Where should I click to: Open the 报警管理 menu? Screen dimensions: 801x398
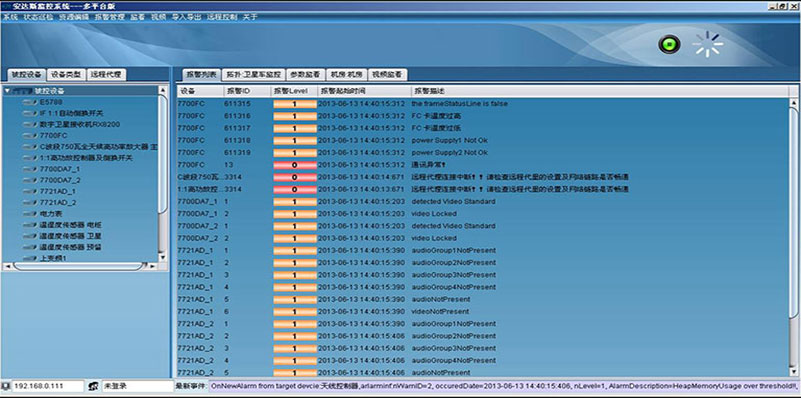pos(109,17)
